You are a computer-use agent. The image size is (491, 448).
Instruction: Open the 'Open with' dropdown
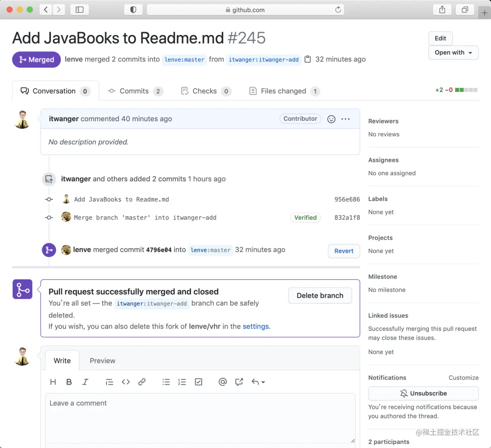point(453,53)
